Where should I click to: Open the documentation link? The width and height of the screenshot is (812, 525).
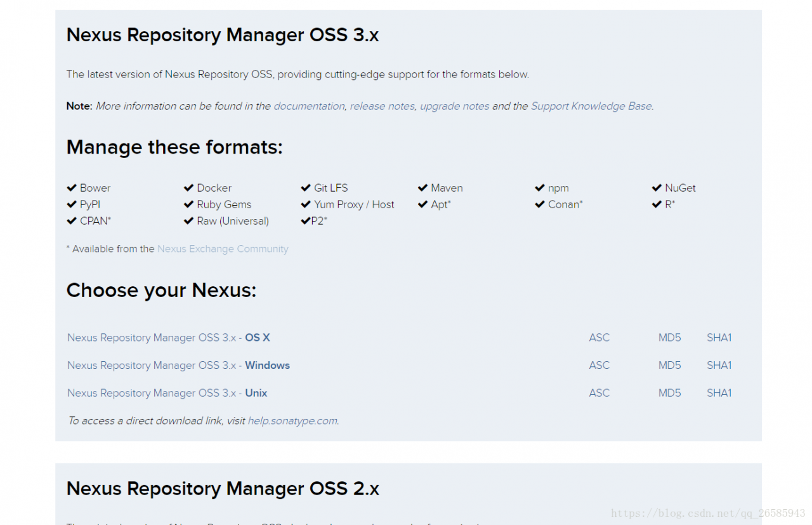309,106
